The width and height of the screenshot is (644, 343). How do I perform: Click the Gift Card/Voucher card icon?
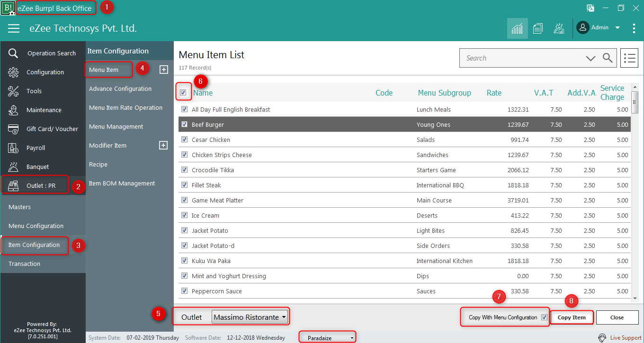tap(13, 129)
